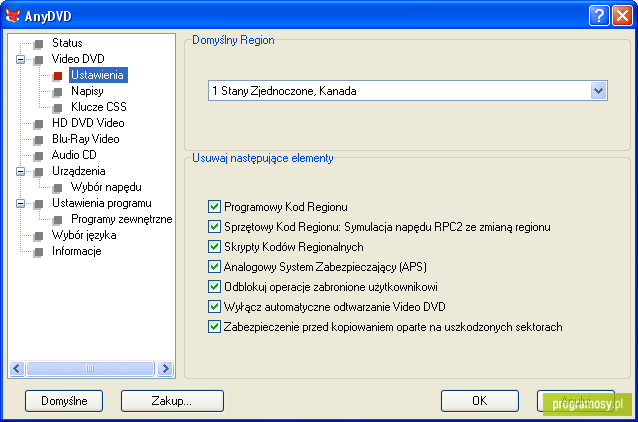Click the gray square icon beside Wybór języka
Screen dimensions: 638x422
(x=39, y=236)
